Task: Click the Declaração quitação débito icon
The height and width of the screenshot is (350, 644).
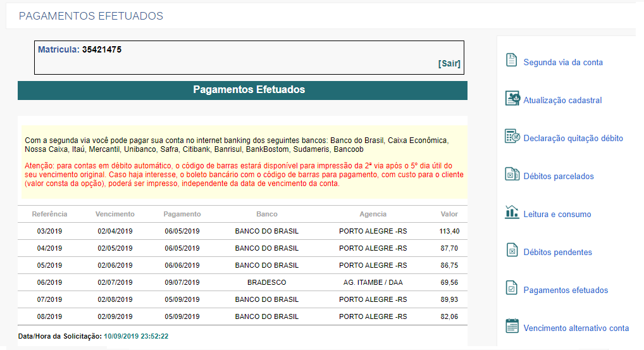Action: point(512,136)
